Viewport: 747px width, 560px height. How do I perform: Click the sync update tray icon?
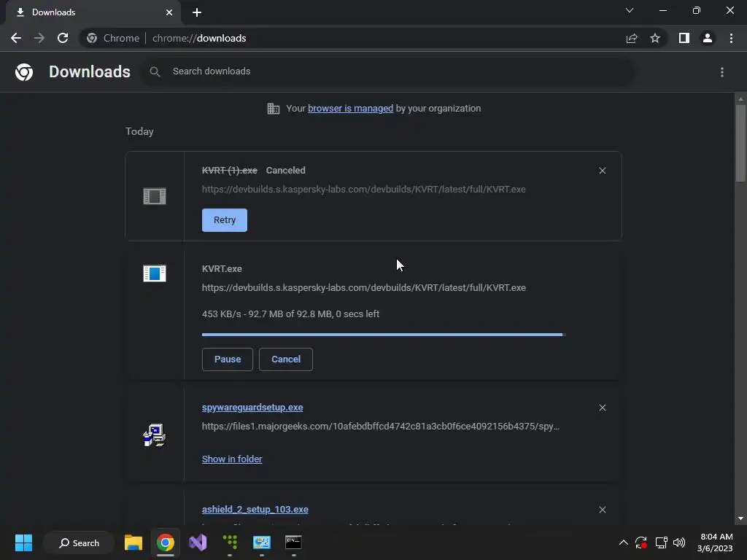tap(641, 542)
